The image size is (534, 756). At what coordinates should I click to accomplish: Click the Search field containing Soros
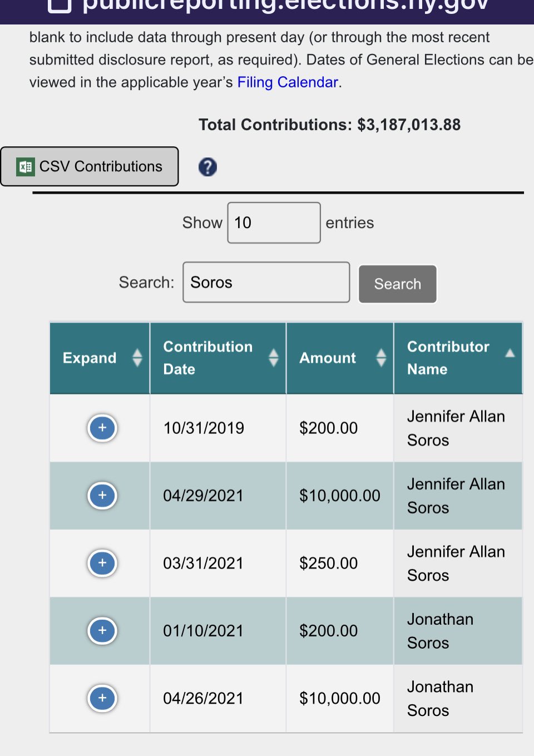pyautogui.click(x=266, y=283)
